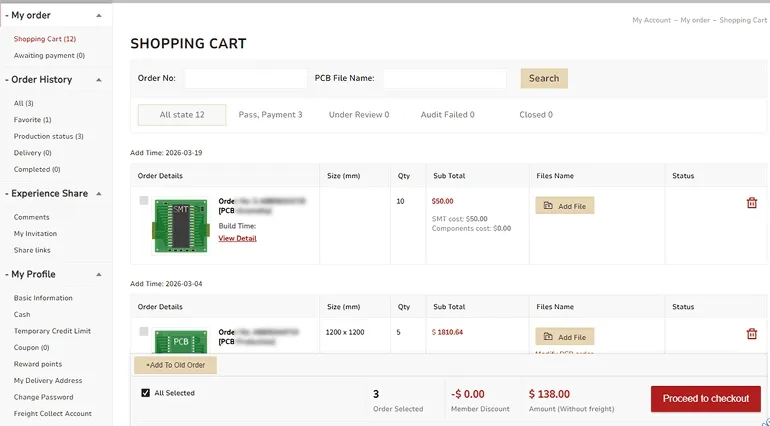This screenshot has height=426, width=770.
Task: Focus the PCB File Name input field
Action: pos(444,78)
